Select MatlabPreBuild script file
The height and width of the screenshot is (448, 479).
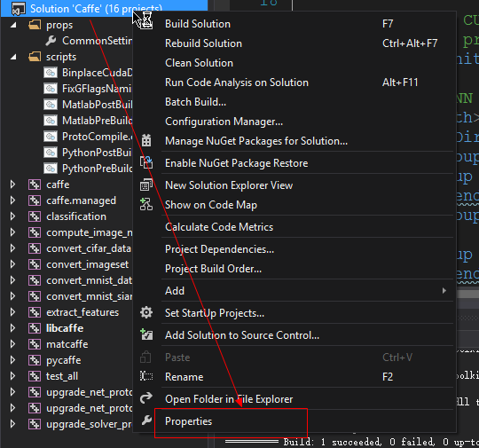tap(98, 121)
